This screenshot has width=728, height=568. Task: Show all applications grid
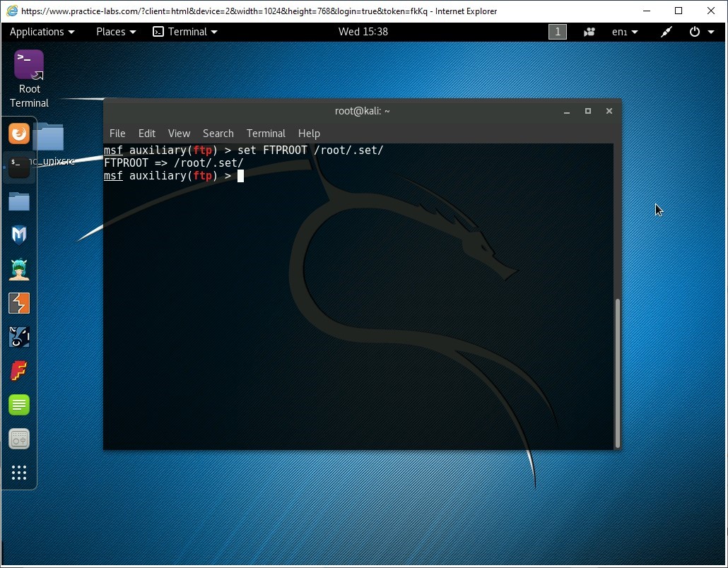[x=19, y=473]
